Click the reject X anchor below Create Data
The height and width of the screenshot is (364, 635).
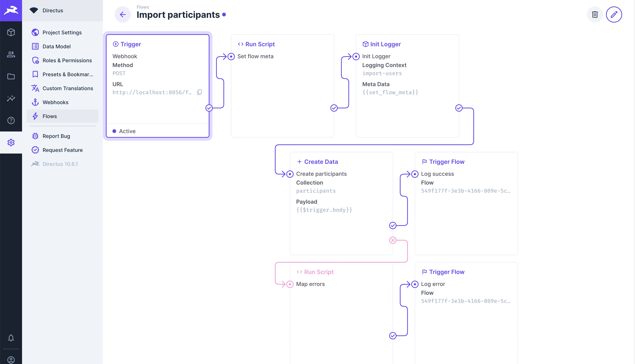coord(393,240)
